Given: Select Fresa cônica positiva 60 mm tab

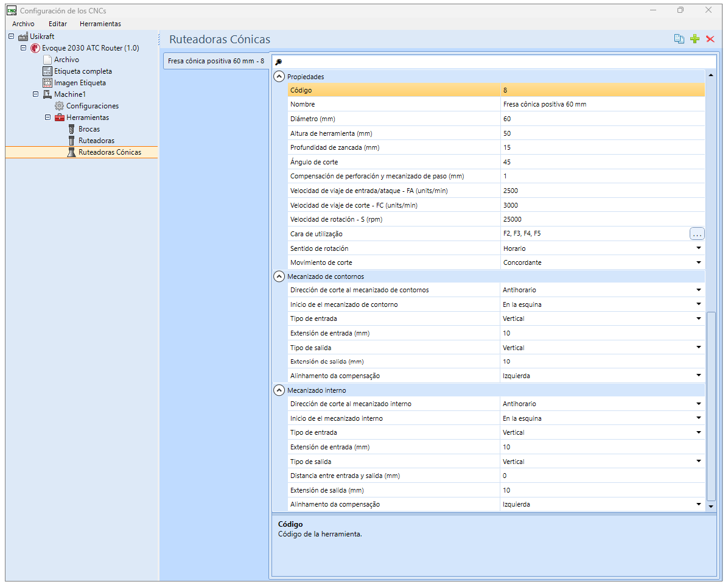Looking at the screenshot, I should [216, 61].
